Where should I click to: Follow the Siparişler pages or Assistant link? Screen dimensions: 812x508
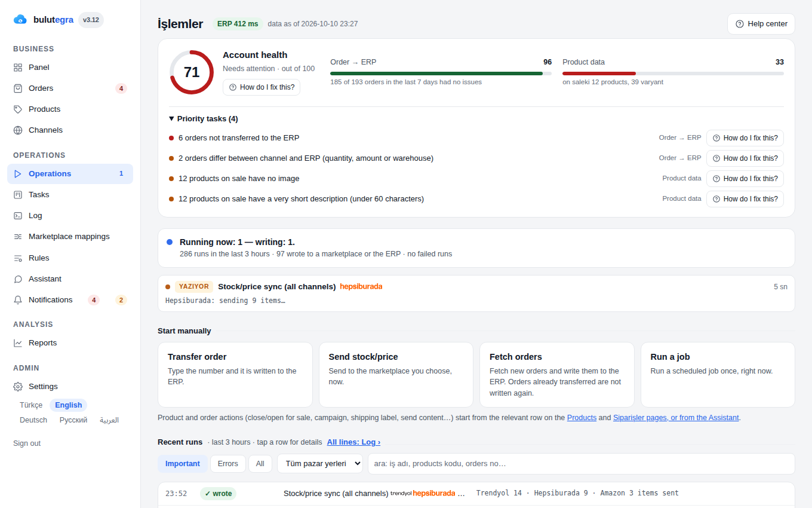click(676, 418)
